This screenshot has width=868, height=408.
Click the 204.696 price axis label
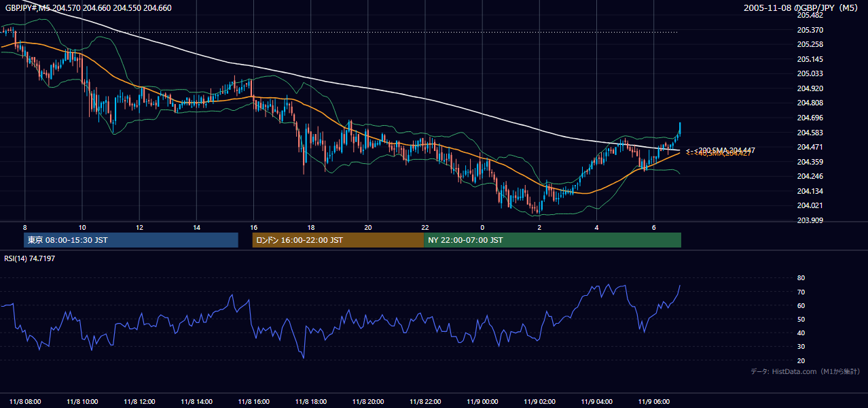coord(810,118)
